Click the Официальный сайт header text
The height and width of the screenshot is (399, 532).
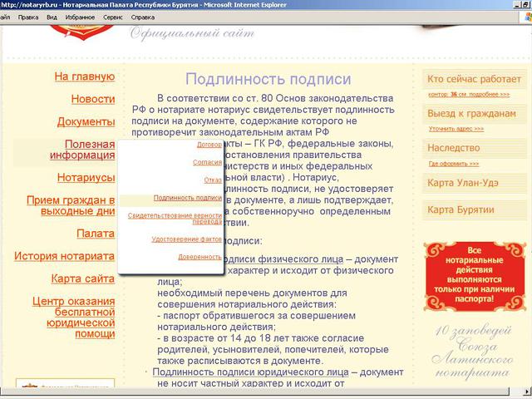click(192, 33)
